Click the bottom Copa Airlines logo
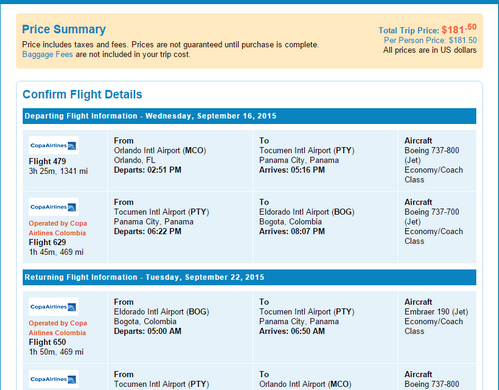This screenshot has width=499, height=390. point(54,379)
